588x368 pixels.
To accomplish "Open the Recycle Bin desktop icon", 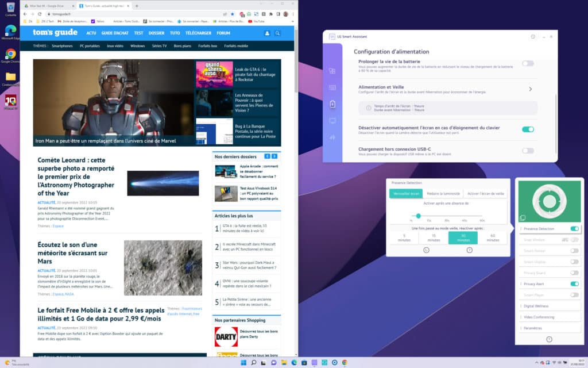I will tap(10, 9).
